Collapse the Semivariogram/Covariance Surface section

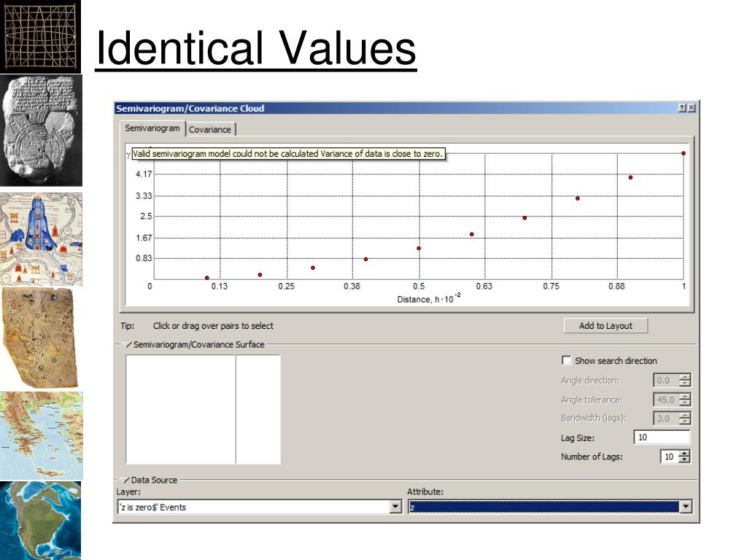tap(127, 344)
